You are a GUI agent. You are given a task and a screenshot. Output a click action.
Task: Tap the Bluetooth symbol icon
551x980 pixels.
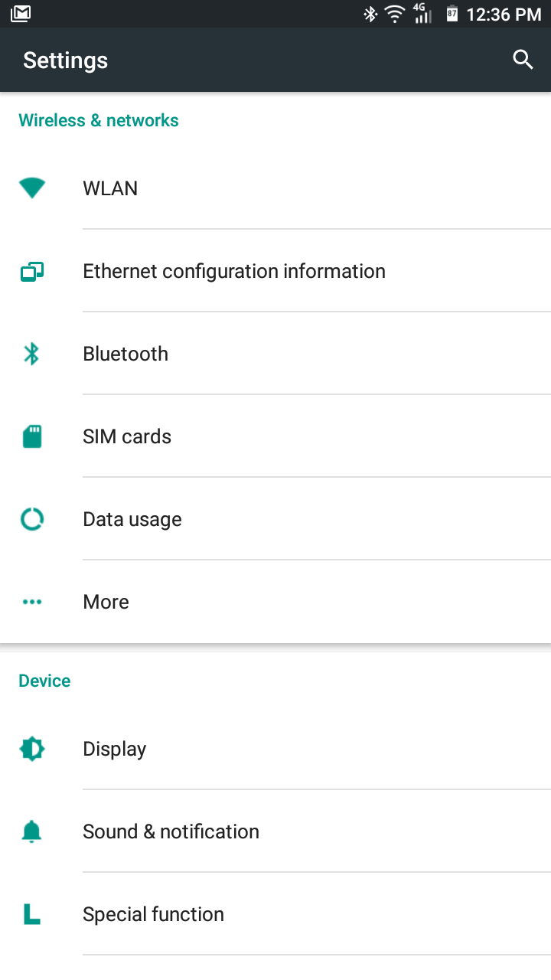(x=31, y=354)
